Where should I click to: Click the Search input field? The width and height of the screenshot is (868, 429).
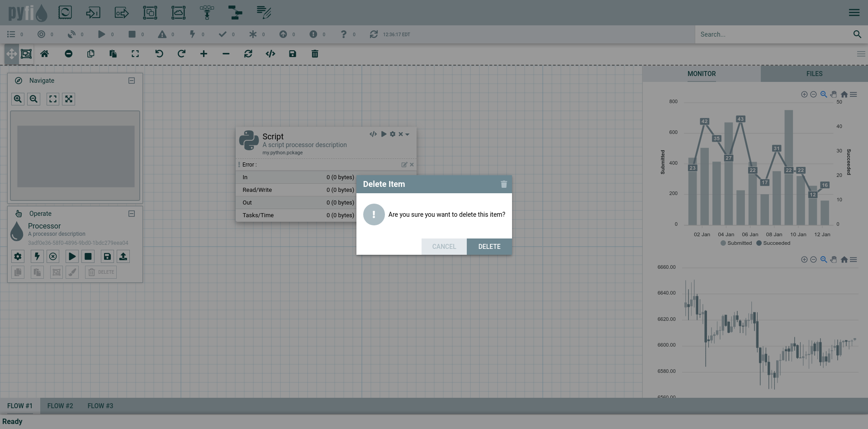773,34
